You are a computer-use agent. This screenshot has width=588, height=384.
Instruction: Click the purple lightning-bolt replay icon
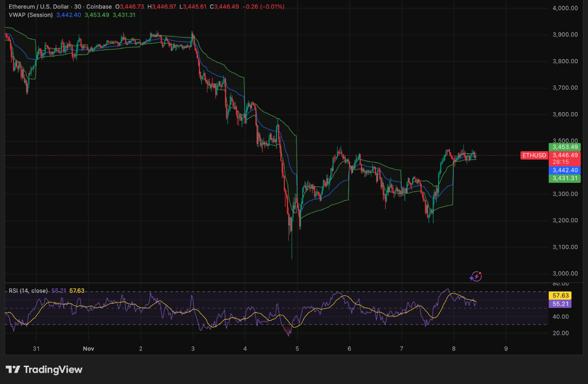pos(476,276)
